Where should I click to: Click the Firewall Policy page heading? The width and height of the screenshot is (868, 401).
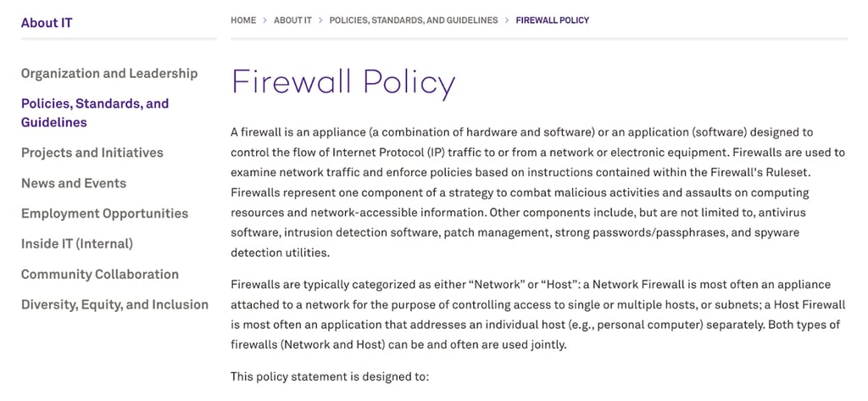coord(343,83)
